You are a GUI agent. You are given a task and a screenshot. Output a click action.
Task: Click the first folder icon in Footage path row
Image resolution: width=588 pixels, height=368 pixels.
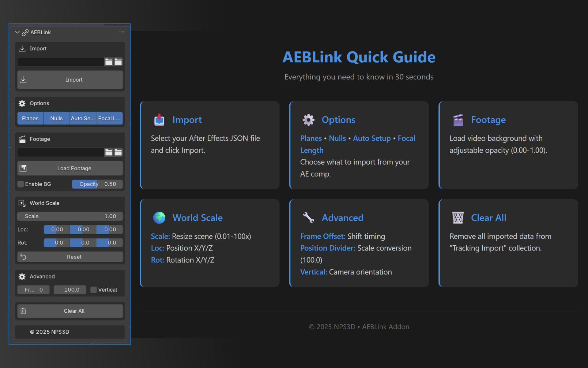(109, 152)
